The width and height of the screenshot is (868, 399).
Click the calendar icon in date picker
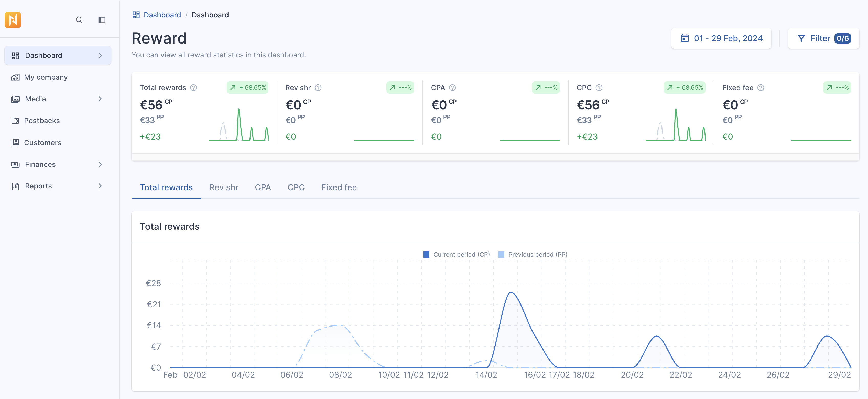(685, 38)
